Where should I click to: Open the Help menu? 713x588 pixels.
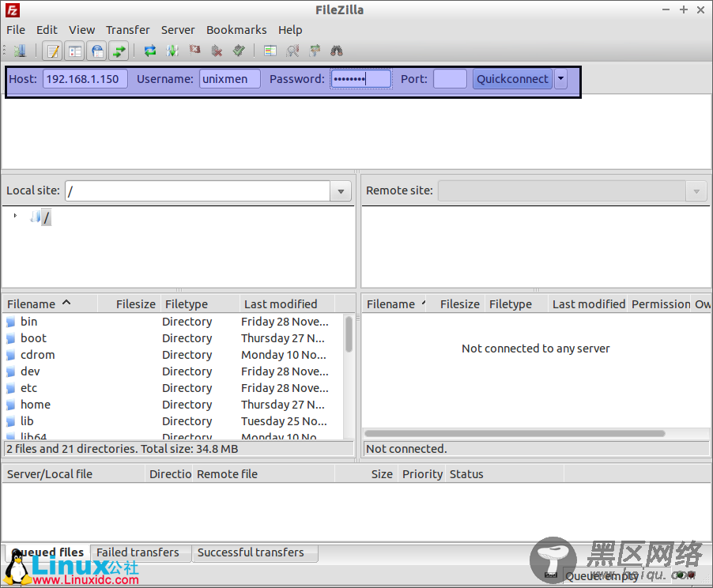tap(290, 30)
